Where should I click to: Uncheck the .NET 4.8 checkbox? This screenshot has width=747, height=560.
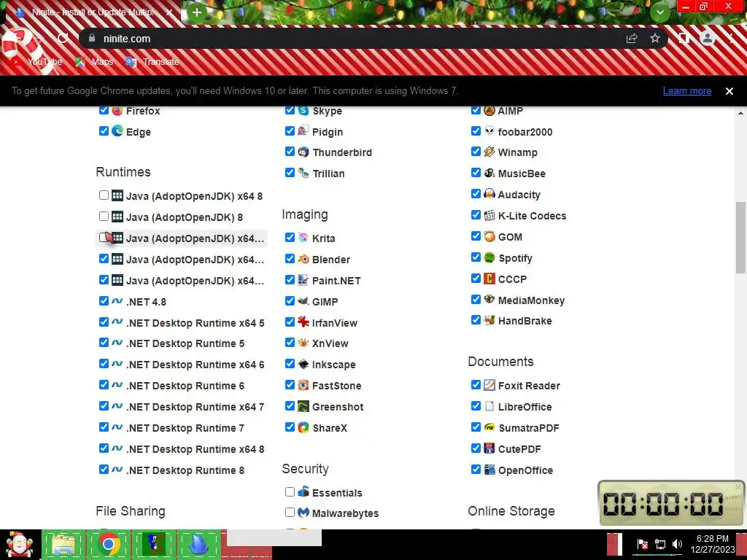tap(104, 301)
